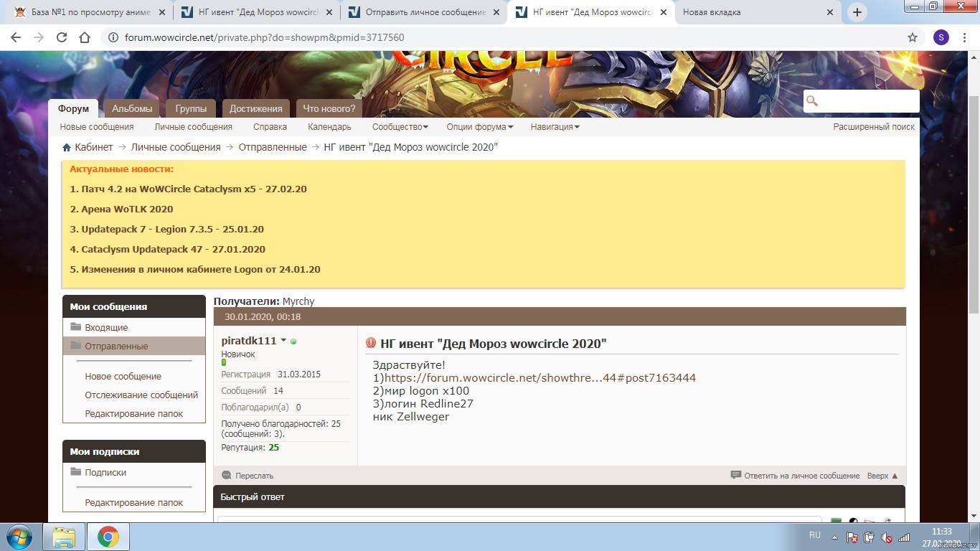
Task: Reload the current page
Action: (62, 37)
